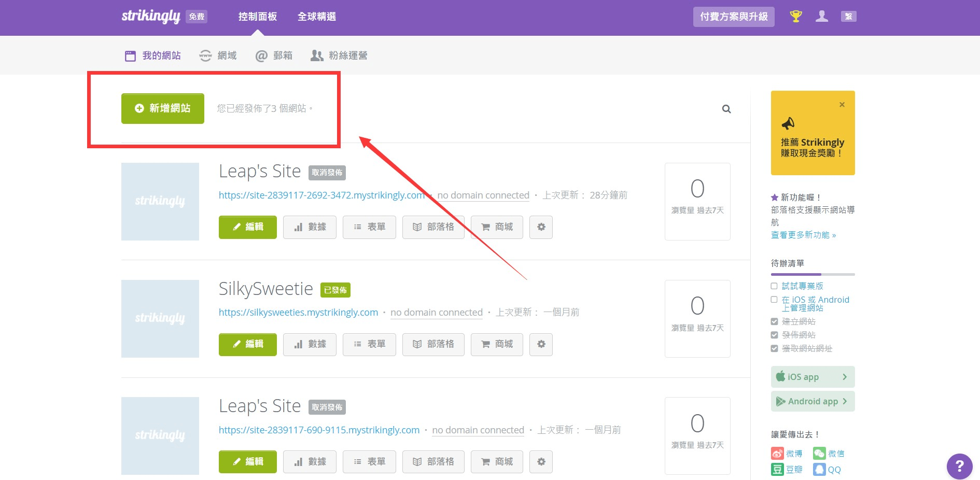Open https://silkysweeties.mystrikingly.com link
The image size is (980, 480).
tap(298, 312)
